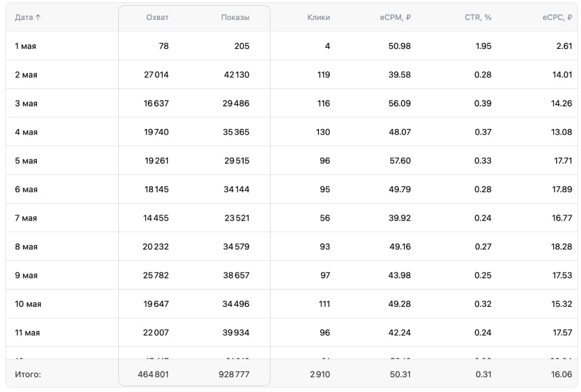581x392 pixels.
Task: Select the 1 мая row date
Action: [26, 46]
